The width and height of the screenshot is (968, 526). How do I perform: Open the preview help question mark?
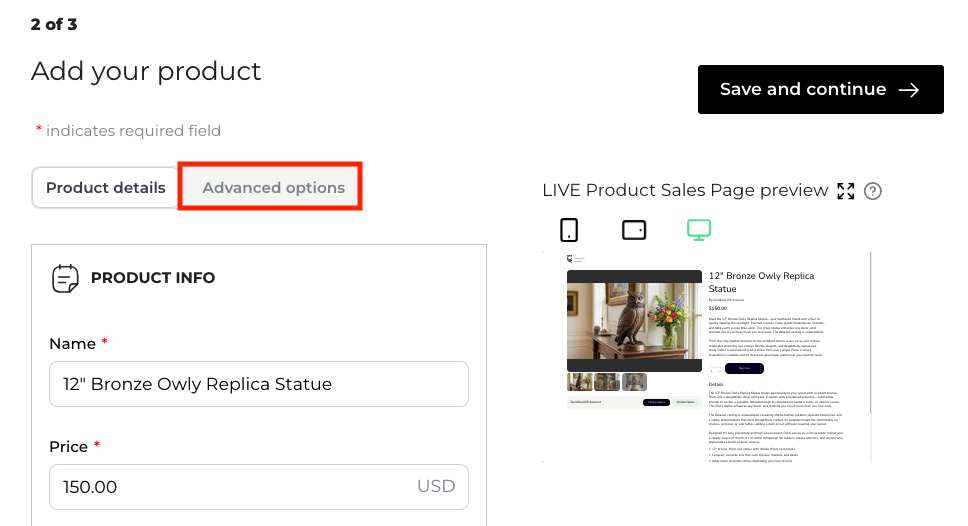873,191
